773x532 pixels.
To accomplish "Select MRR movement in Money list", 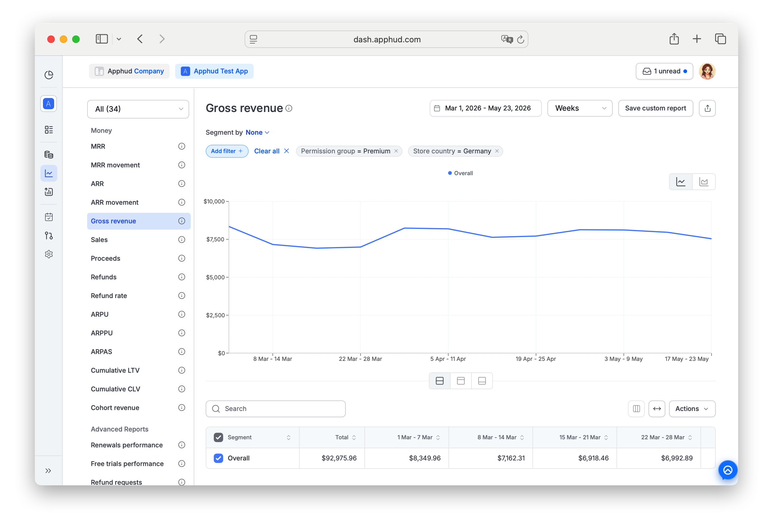I will (x=139, y=165).
